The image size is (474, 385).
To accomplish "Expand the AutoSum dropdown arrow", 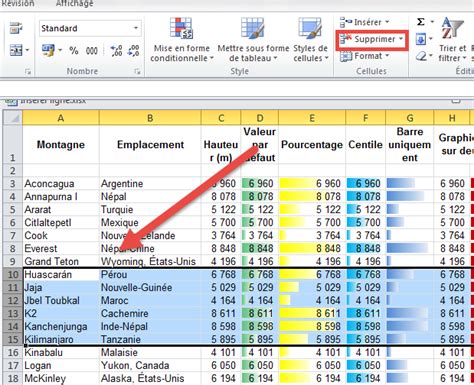I will 432,22.
